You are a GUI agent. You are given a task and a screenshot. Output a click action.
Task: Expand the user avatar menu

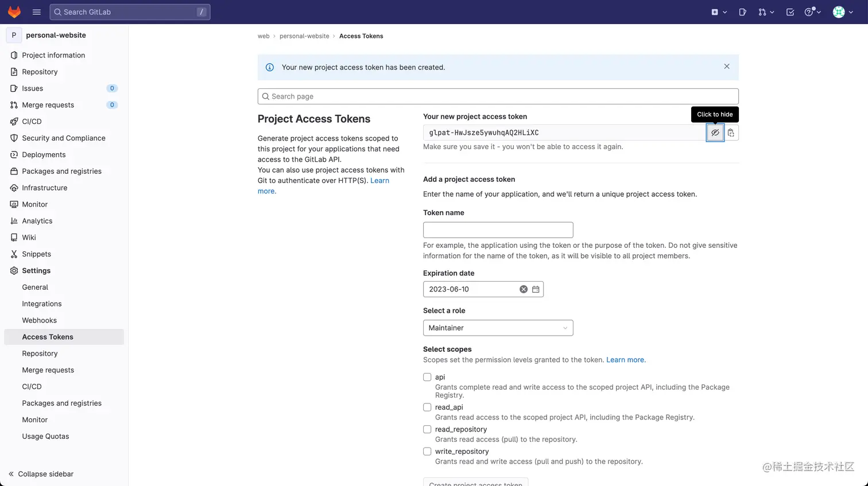(x=842, y=12)
